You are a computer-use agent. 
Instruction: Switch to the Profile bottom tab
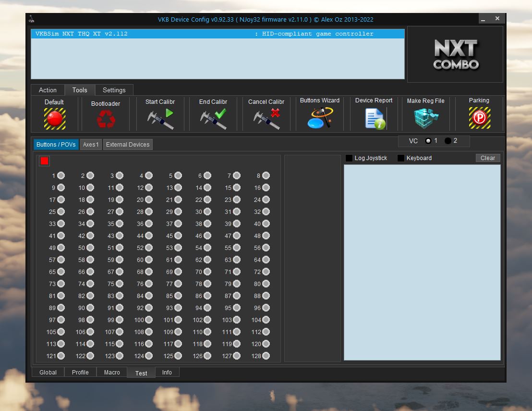pos(80,372)
